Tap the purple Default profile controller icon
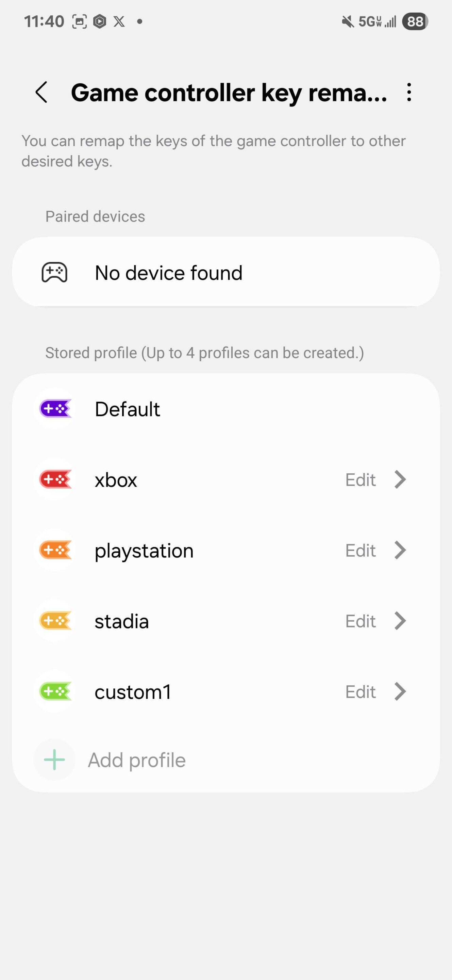This screenshot has height=980, width=452. coord(55,409)
